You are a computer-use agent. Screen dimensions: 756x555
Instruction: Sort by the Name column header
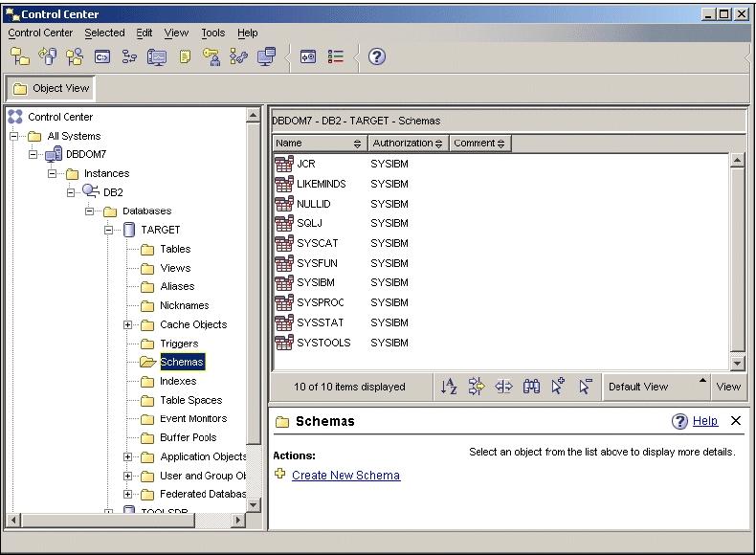tap(319, 144)
